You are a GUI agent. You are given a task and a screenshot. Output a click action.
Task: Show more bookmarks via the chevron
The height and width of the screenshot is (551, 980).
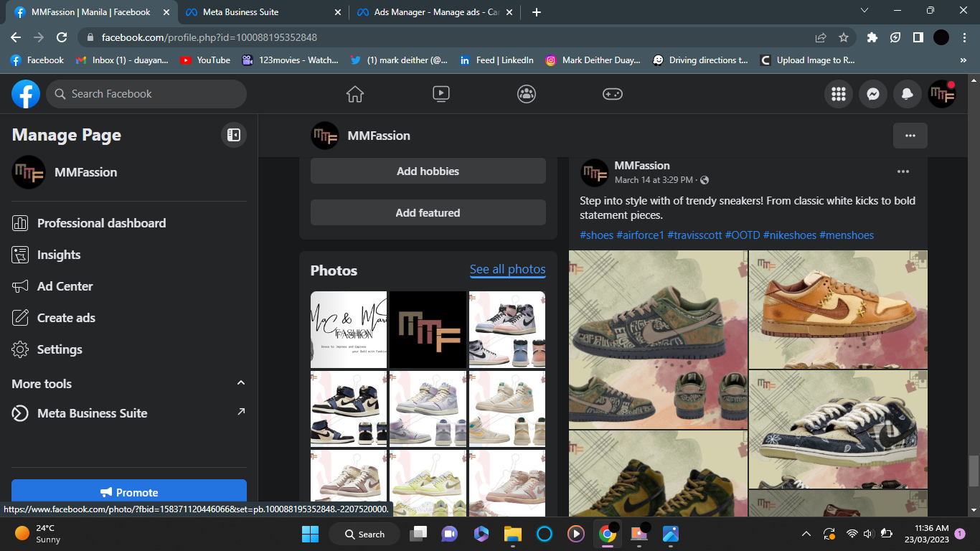[x=963, y=60]
